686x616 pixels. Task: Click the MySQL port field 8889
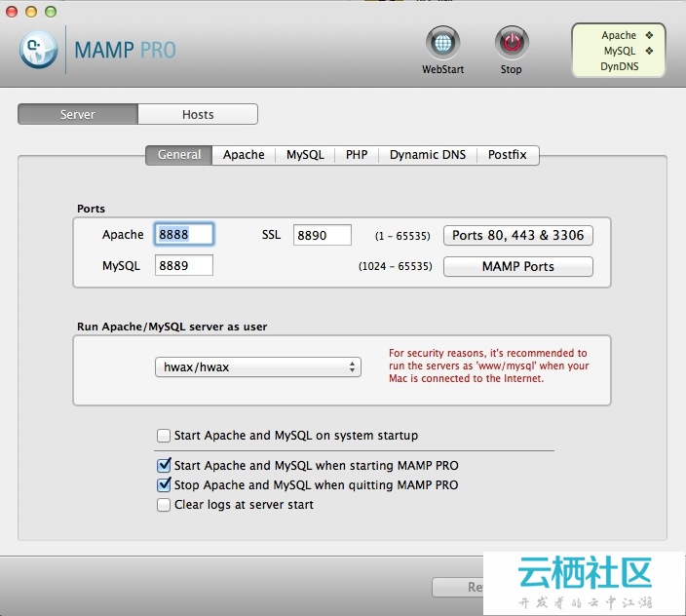click(184, 265)
